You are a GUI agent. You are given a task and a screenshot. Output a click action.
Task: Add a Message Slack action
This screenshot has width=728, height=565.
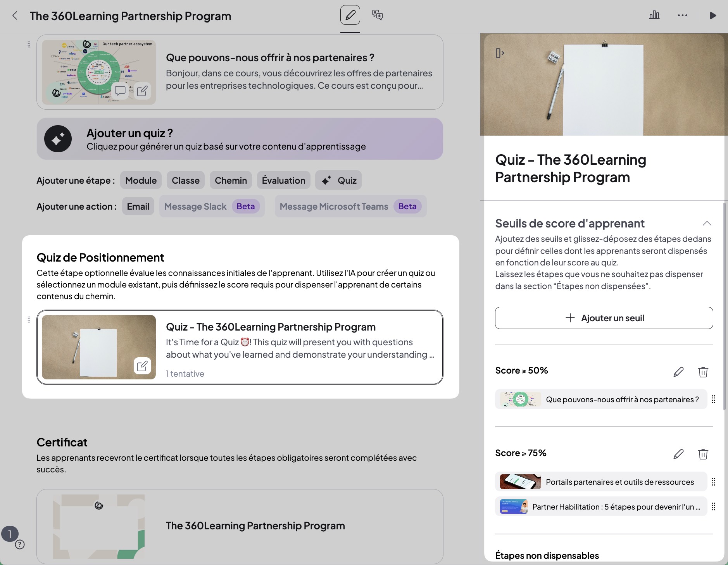pyautogui.click(x=212, y=207)
